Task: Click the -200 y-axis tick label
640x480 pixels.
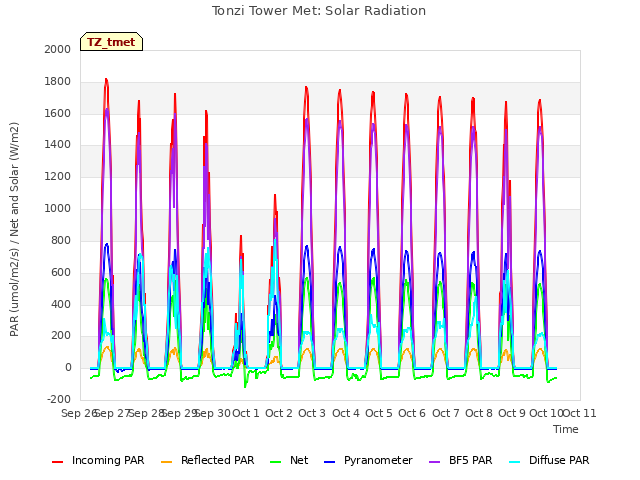Action: tap(59, 399)
